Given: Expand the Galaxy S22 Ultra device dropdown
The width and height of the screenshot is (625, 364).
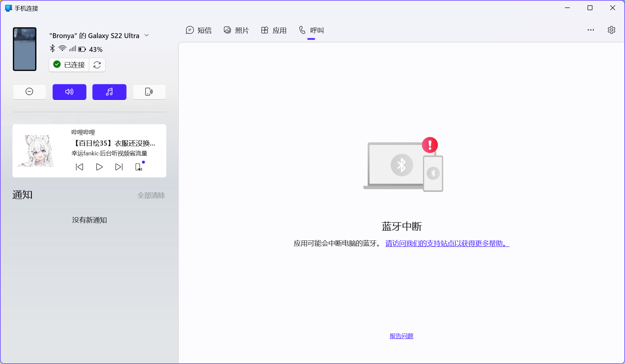Looking at the screenshot, I should 147,35.
